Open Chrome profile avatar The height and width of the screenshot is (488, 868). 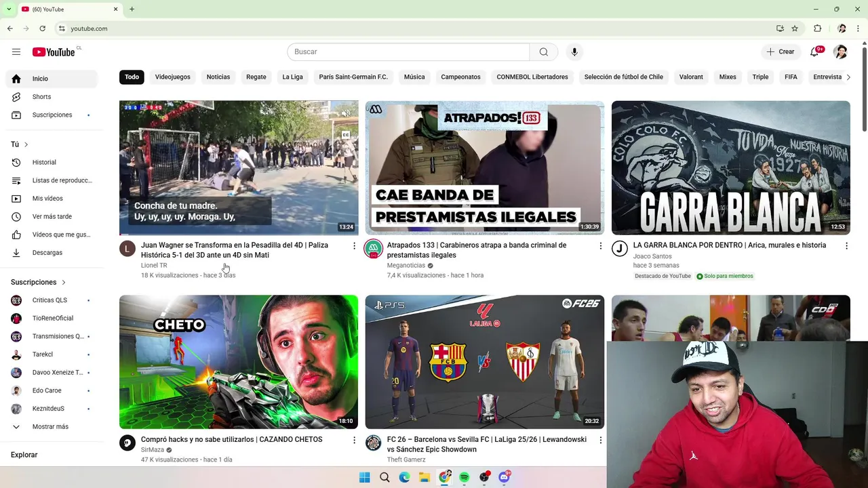[842, 28]
